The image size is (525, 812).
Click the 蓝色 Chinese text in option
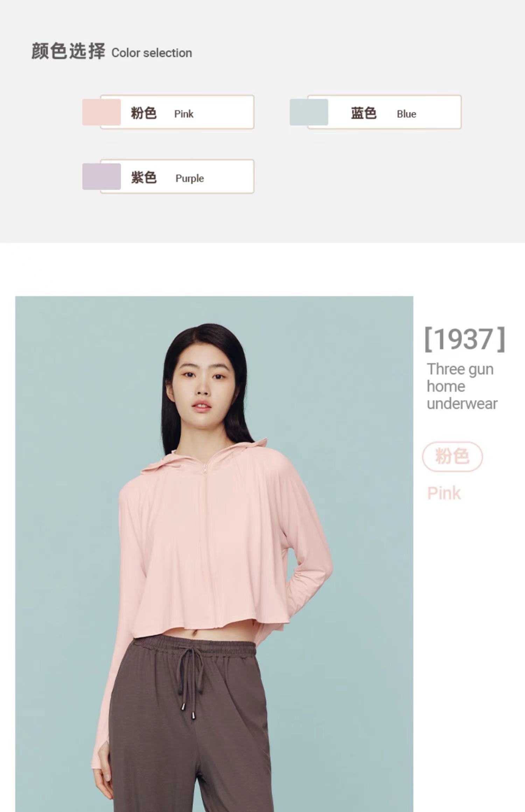point(364,113)
